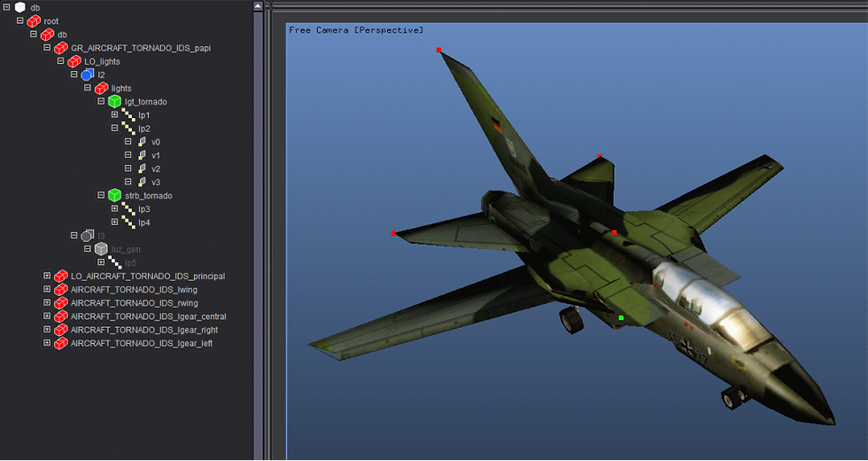This screenshot has width=868, height=461.
Task: Click green object icon beside lgt_tornado
Action: click(114, 101)
